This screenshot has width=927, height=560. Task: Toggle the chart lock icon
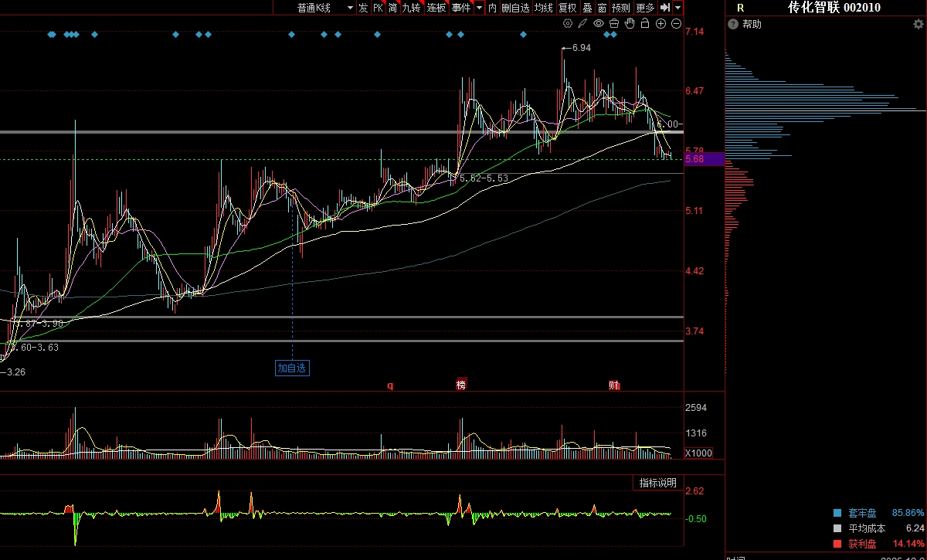click(x=645, y=23)
